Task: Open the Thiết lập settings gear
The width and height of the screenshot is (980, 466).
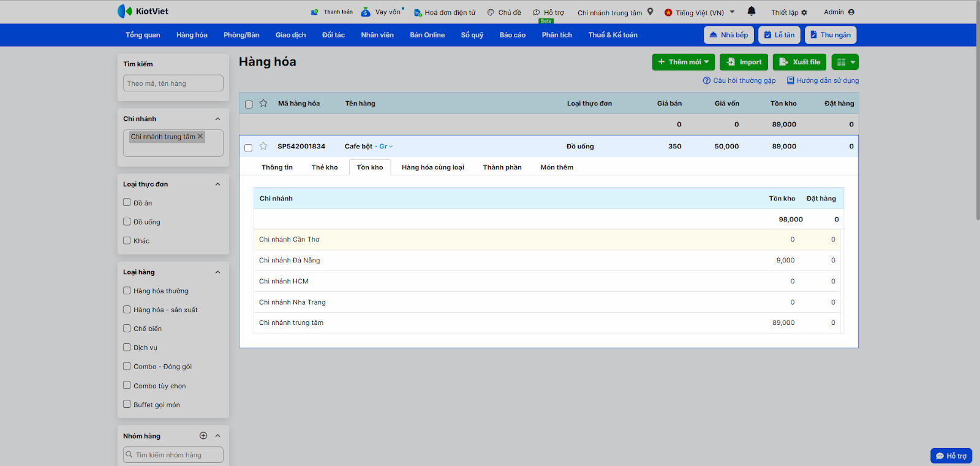Action: coord(804,12)
